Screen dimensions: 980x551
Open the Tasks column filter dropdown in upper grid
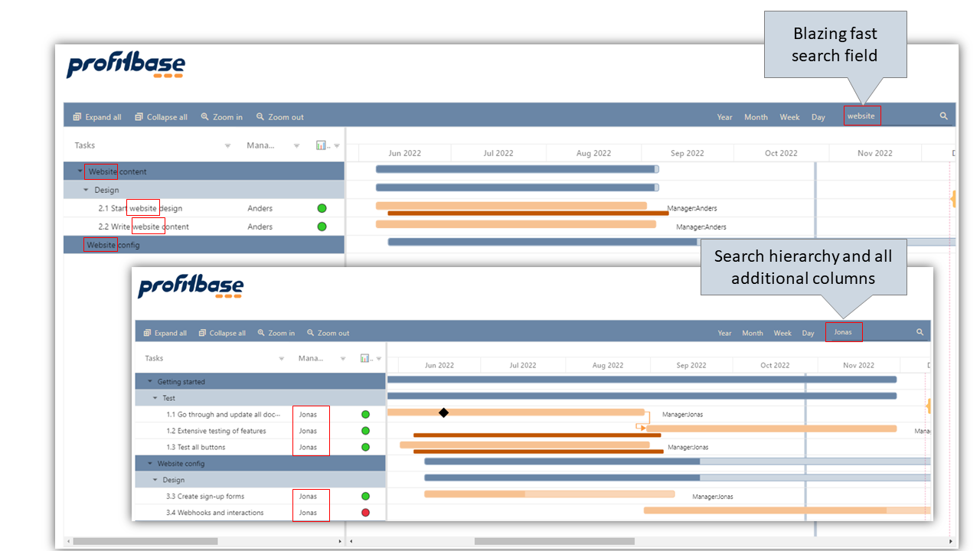pyautogui.click(x=227, y=145)
